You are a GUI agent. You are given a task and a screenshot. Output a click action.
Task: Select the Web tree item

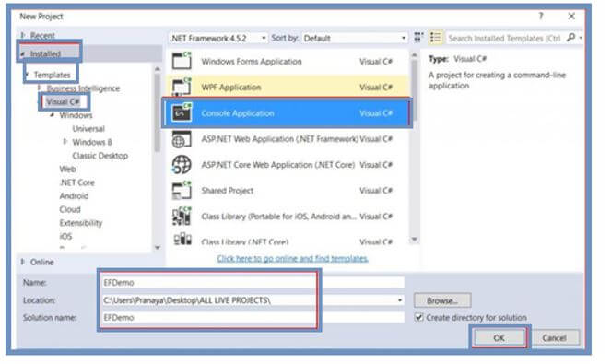pyautogui.click(x=67, y=169)
